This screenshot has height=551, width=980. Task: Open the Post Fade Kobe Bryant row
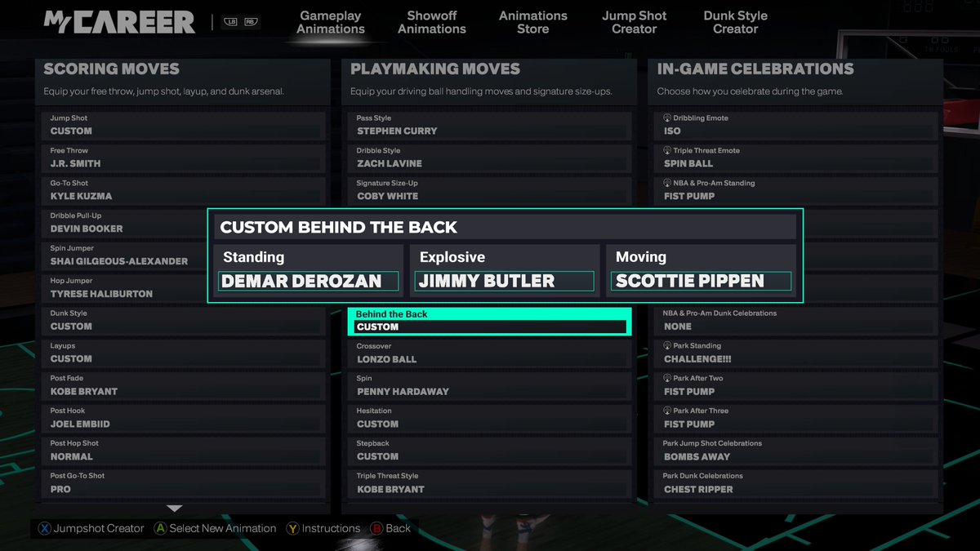point(184,386)
